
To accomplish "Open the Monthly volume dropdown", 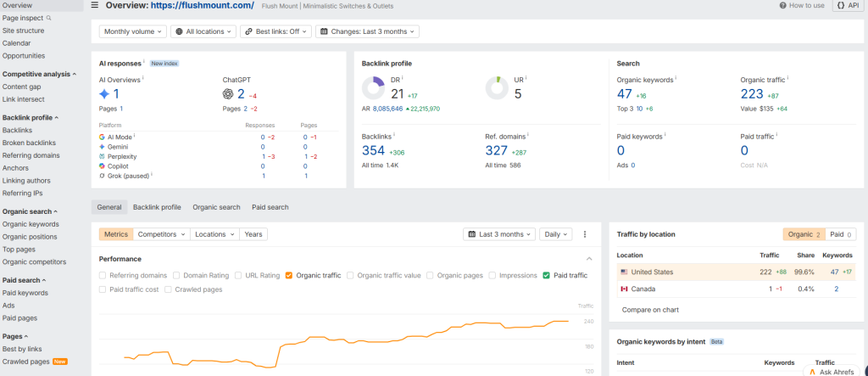I will point(133,31).
